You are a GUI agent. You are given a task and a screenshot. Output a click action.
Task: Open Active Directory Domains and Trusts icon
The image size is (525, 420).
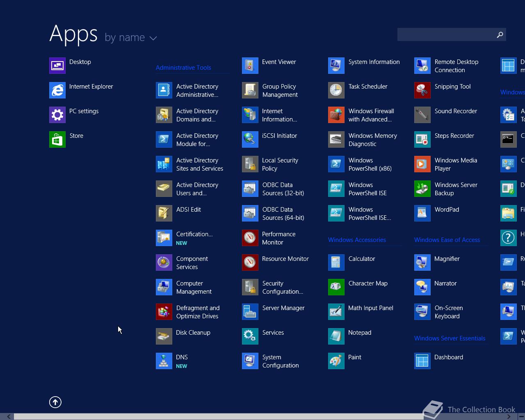164,115
